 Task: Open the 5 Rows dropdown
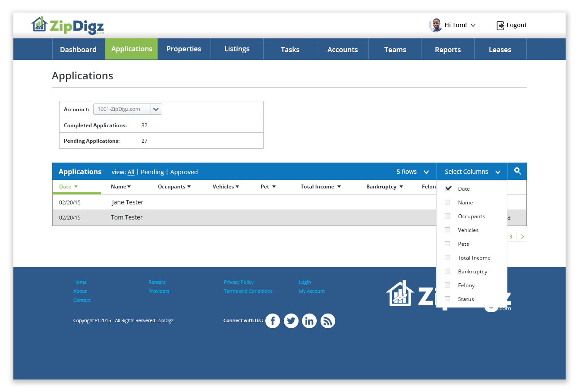pyautogui.click(x=412, y=172)
